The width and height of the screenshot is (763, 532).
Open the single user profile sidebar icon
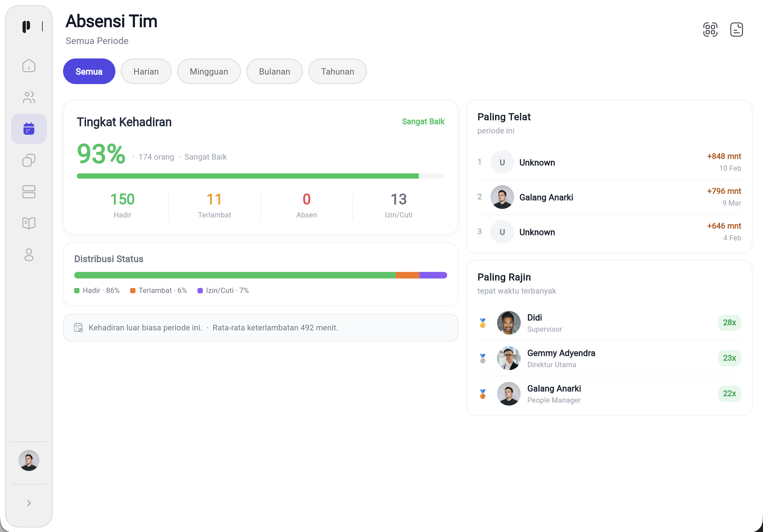point(29,255)
